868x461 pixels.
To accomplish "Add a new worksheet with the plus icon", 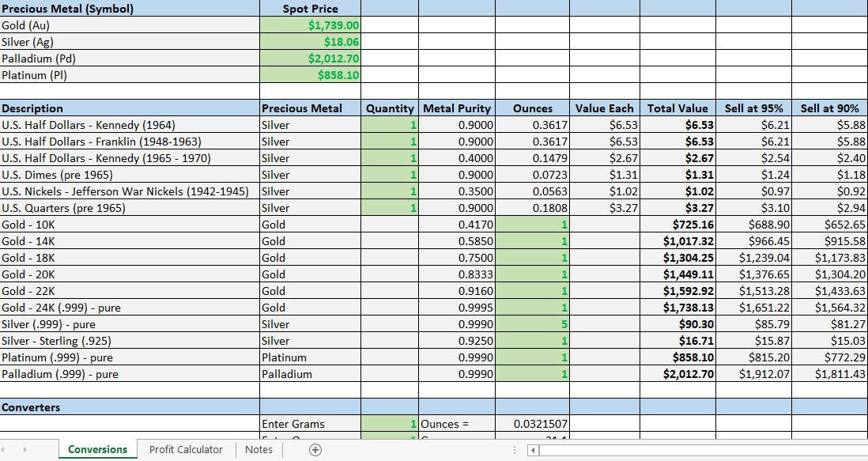I will (x=315, y=449).
